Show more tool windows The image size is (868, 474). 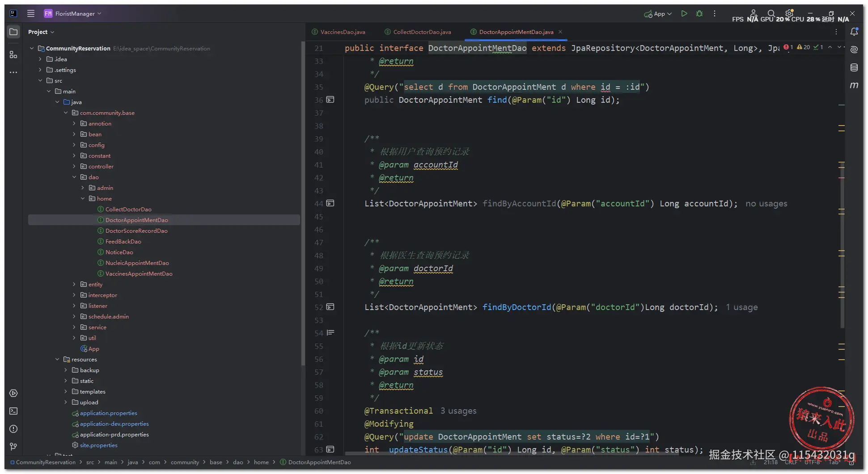13,72
